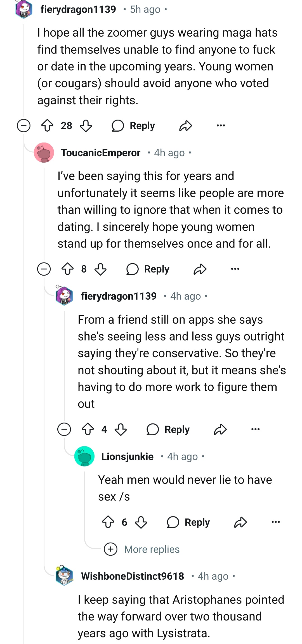Open WishboneDistinct9618's profile link
The width and height of the screenshot is (302, 644).
133,576
